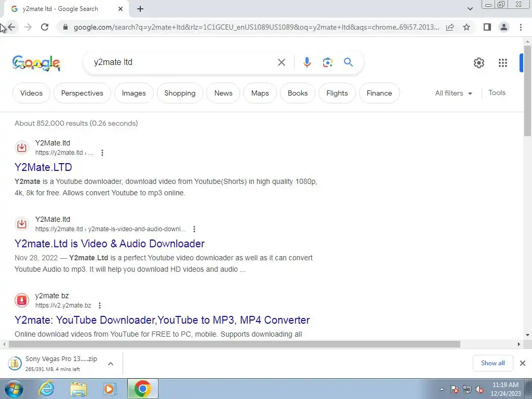
Task: Start voice search with the microphone
Action: [307, 62]
